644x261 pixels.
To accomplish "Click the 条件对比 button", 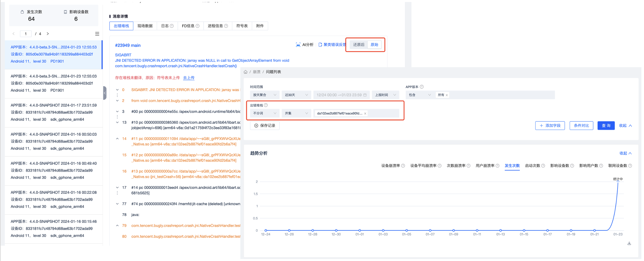I will tap(581, 126).
